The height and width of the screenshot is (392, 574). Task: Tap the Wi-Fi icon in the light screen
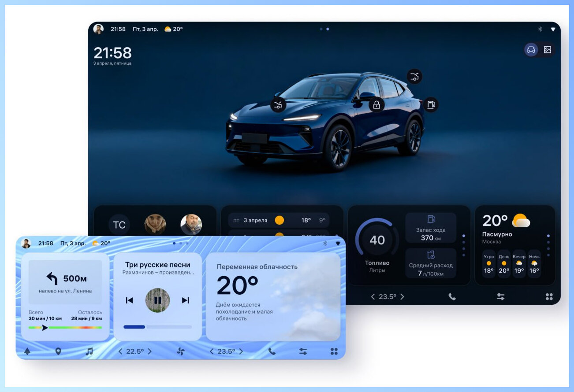[338, 243]
